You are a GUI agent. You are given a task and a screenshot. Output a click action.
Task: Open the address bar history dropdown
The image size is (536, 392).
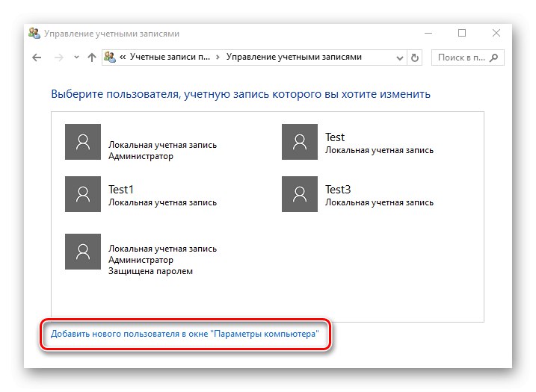(x=400, y=57)
